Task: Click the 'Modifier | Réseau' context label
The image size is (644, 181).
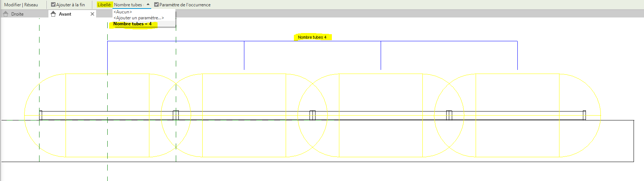Action: tap(21, 5)
